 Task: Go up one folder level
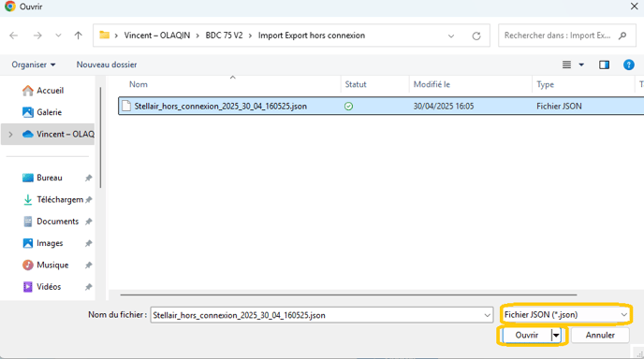(78, 36)
